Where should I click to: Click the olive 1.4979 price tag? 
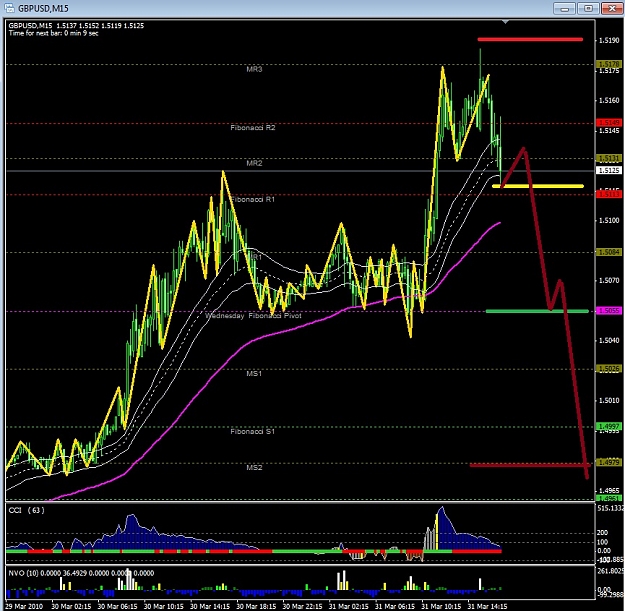(x=609, y=462)
